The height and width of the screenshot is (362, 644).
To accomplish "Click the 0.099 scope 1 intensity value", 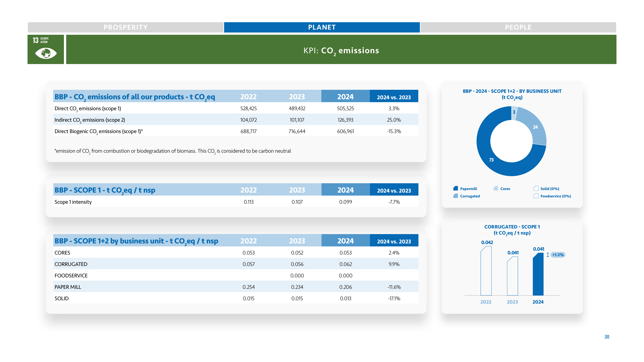I will 346,202.
